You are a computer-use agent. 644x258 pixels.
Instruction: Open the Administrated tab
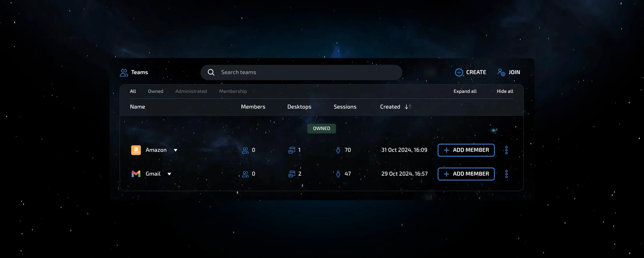(x=191, y=91)
